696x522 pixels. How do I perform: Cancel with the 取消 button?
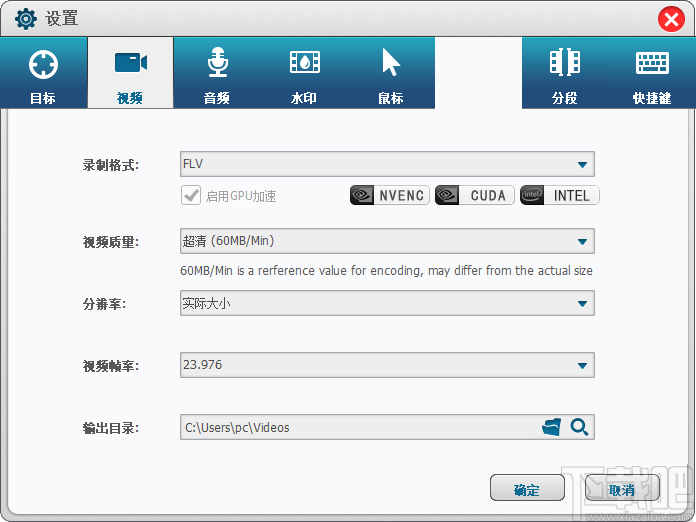[622, 488]
